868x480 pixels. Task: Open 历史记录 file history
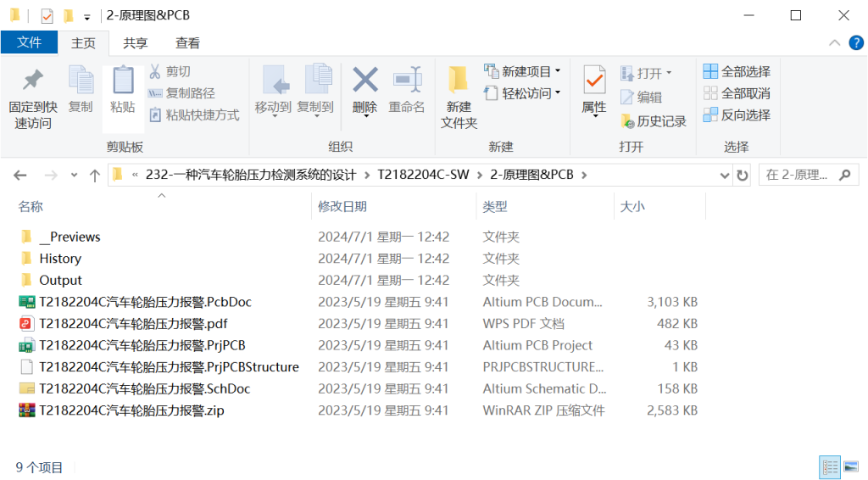point(654,121)
